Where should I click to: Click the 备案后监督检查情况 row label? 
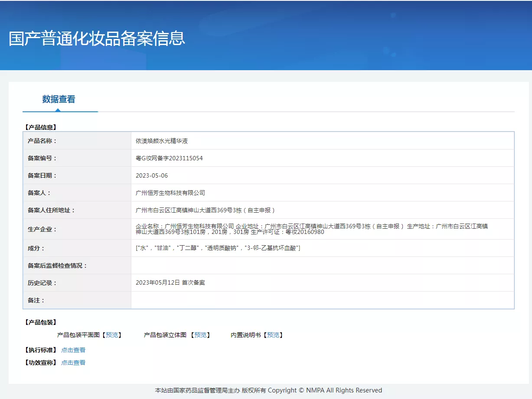58,266
